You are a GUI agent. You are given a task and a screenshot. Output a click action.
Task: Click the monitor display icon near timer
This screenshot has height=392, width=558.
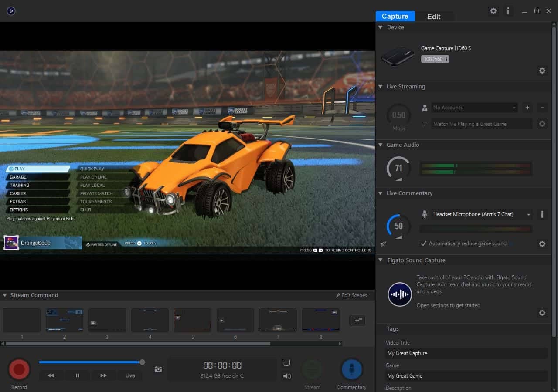pos(286,363)
